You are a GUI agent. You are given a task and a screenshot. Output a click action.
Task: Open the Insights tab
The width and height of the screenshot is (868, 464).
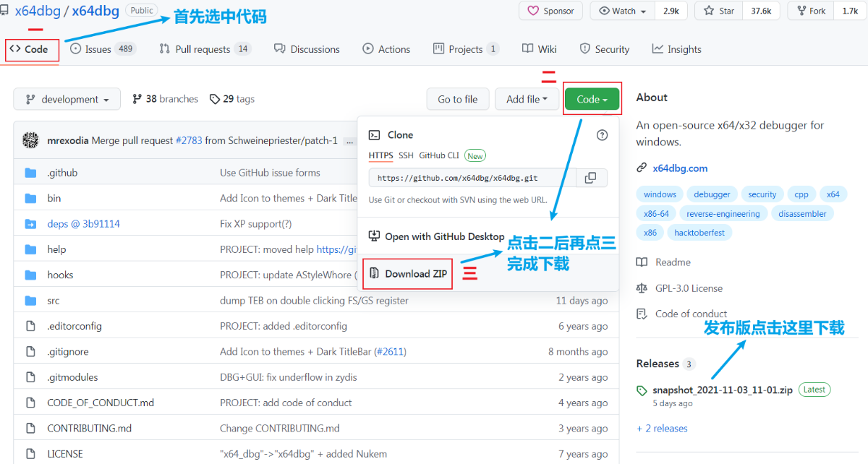pos(677,49)
